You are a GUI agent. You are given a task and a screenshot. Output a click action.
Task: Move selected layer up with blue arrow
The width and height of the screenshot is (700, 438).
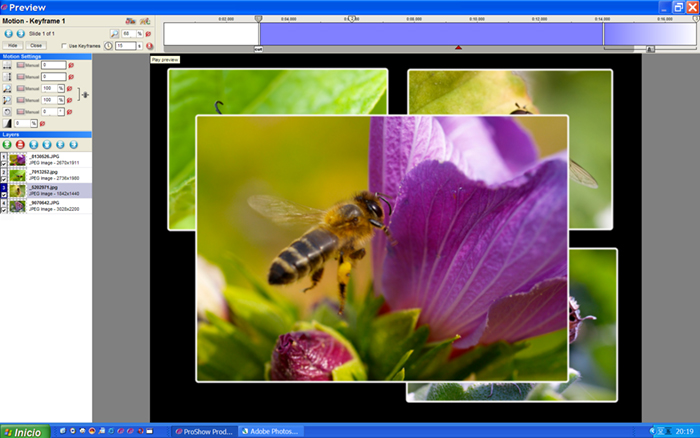point(35,144)
